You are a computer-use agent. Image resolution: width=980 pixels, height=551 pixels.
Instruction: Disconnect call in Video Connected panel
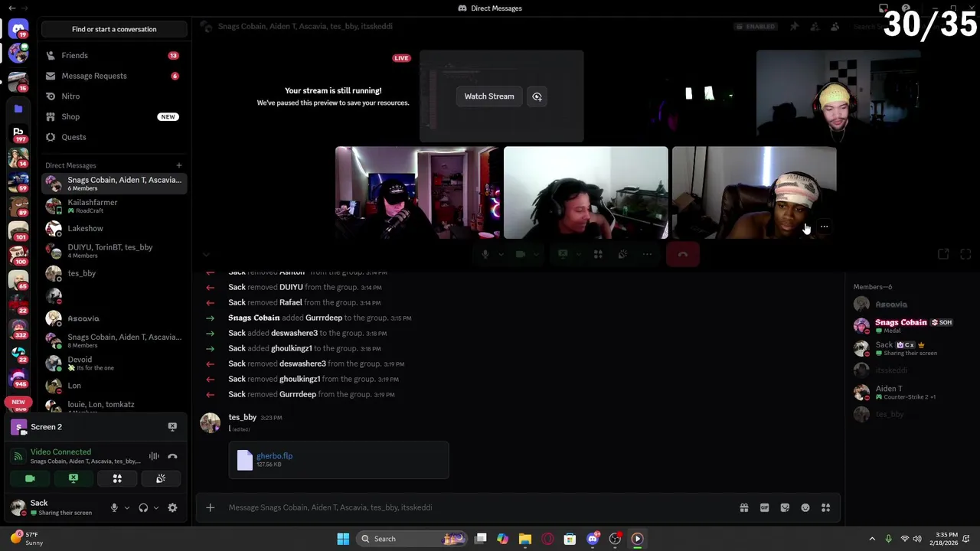tap(172, 456)
